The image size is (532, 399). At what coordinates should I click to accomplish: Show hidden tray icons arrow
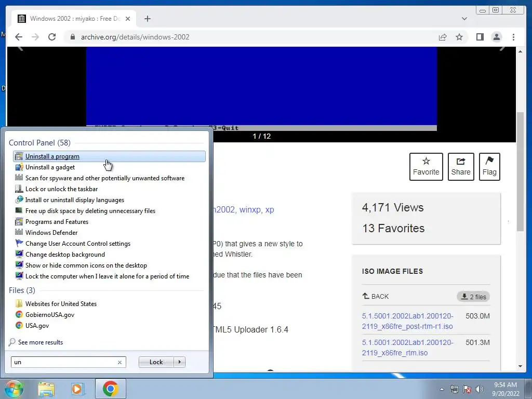pos(442,389)
